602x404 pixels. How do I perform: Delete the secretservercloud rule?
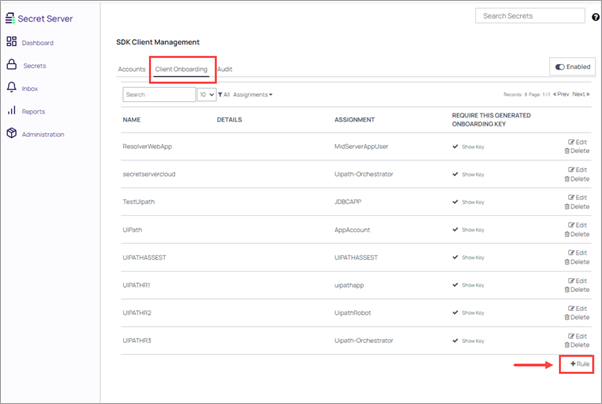(x=577, y=179)
